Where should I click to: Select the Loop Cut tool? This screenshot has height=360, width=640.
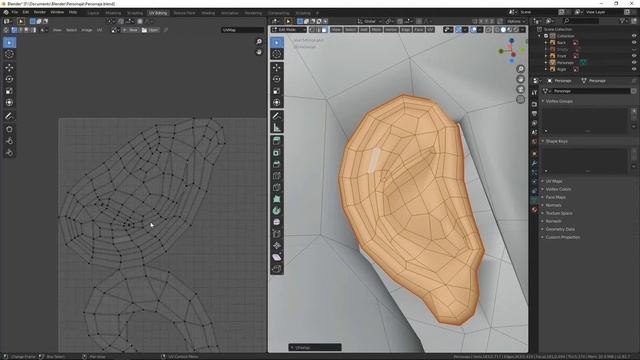coord(277,176)
